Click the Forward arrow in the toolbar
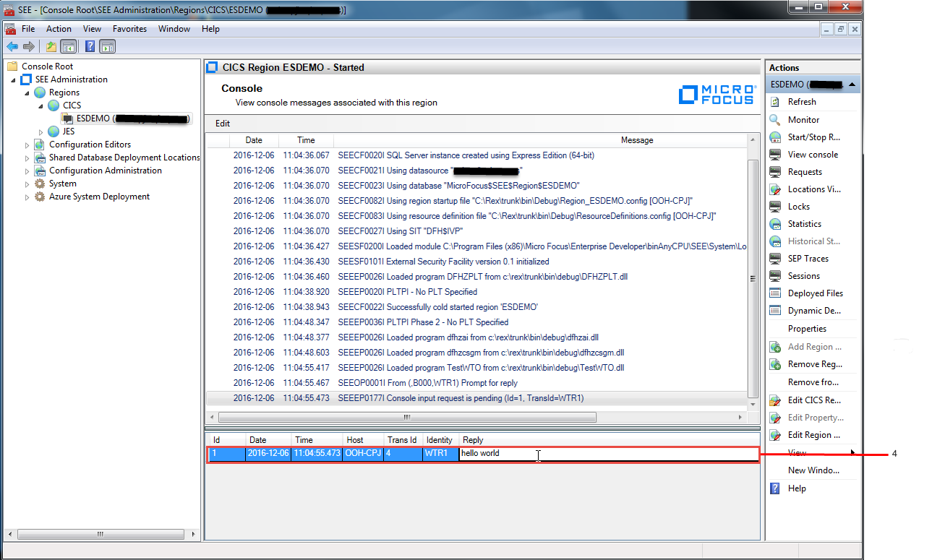The image size is (932, 560). coord(29,47)
